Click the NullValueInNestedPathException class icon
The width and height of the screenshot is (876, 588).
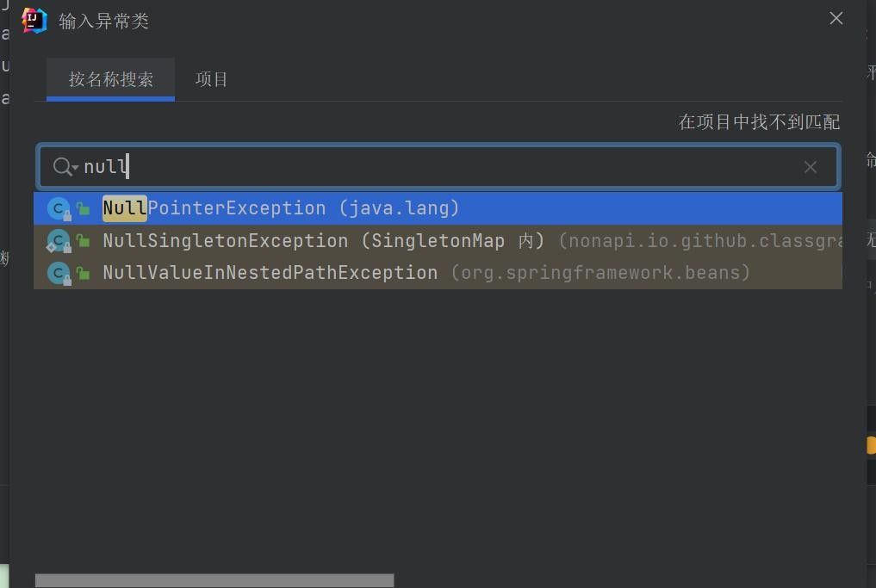click(x=59, y=273)
